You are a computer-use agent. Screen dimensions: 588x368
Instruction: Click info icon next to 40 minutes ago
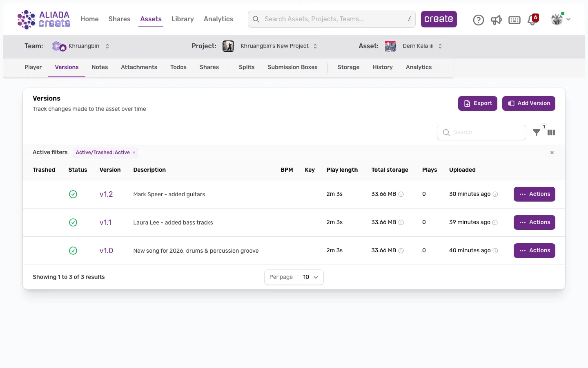495,251
